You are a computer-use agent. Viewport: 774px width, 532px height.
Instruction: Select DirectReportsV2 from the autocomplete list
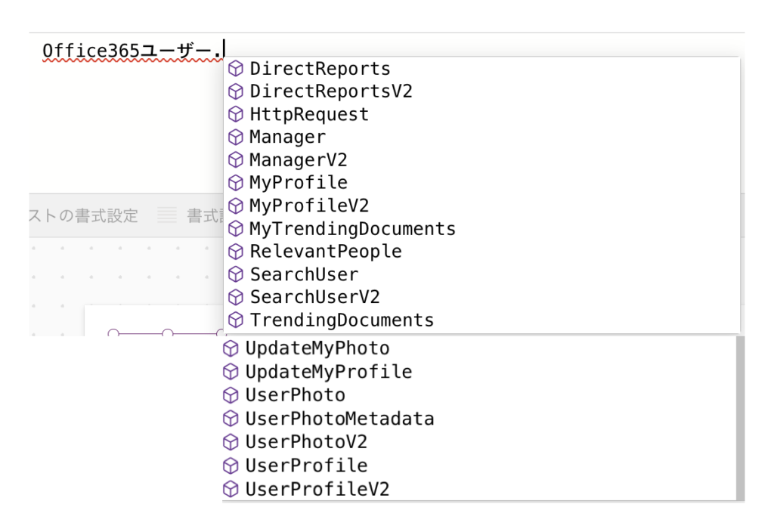click(331, 91)
